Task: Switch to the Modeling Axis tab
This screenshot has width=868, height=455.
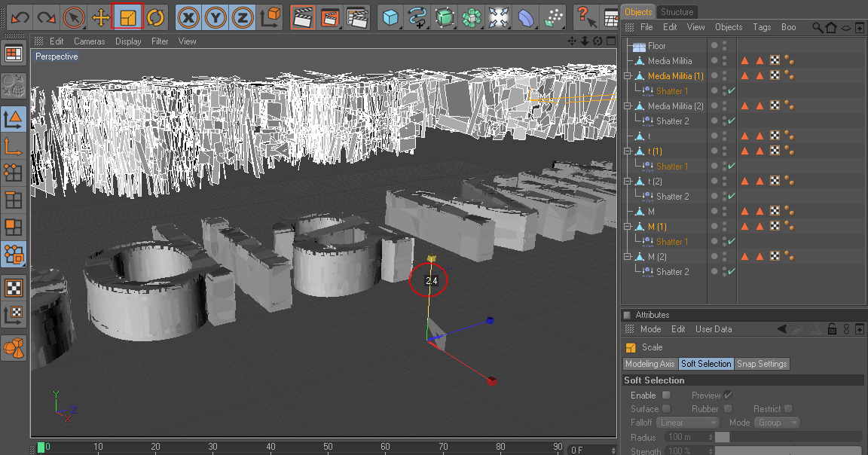Action: 650,364
